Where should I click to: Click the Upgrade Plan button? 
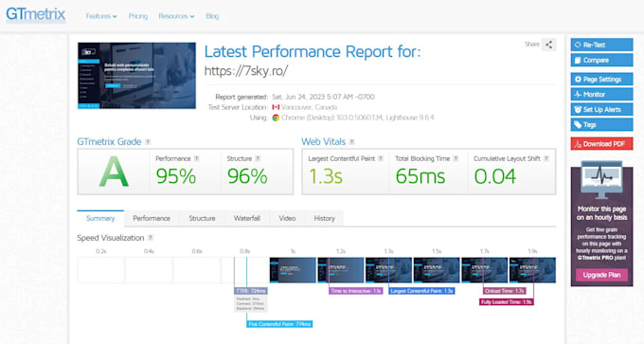tap(601, 275)
